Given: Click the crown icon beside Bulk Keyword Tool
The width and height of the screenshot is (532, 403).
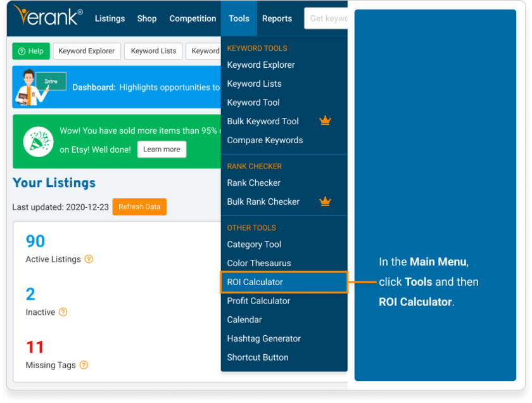Looking at the screenshot, I should click(325, 120).
